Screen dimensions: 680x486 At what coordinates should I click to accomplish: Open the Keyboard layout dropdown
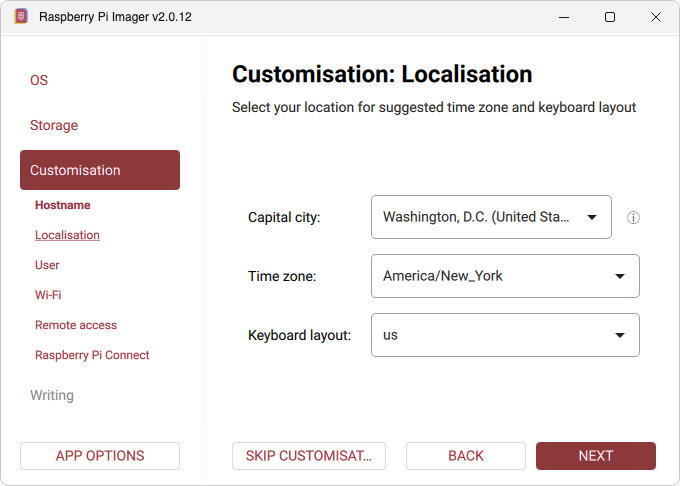[x=505, y=335]
